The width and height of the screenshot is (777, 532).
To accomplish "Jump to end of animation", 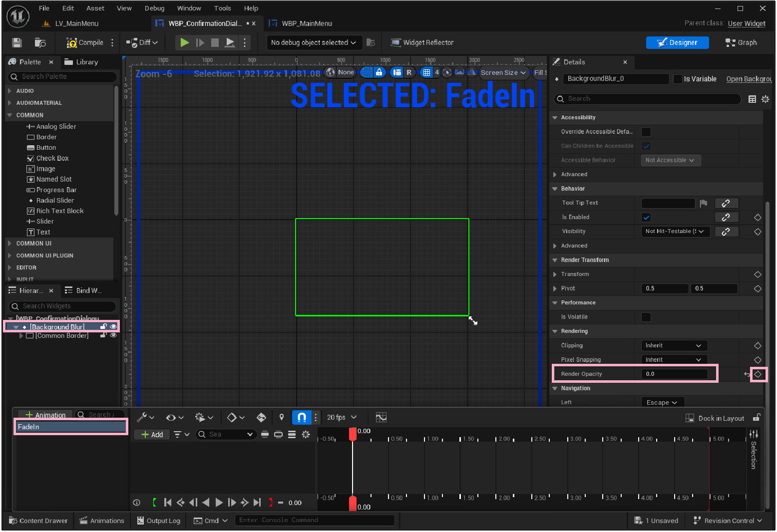I will tap(257, 503).
